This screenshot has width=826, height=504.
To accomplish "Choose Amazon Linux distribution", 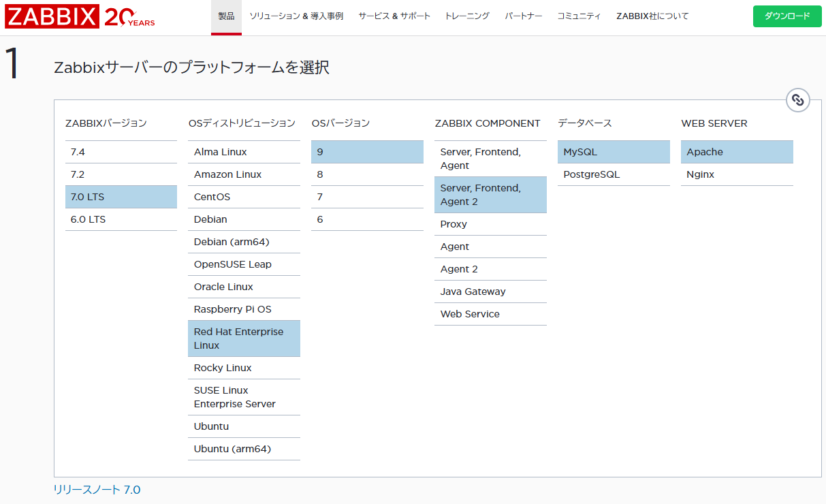I will 244,174.
